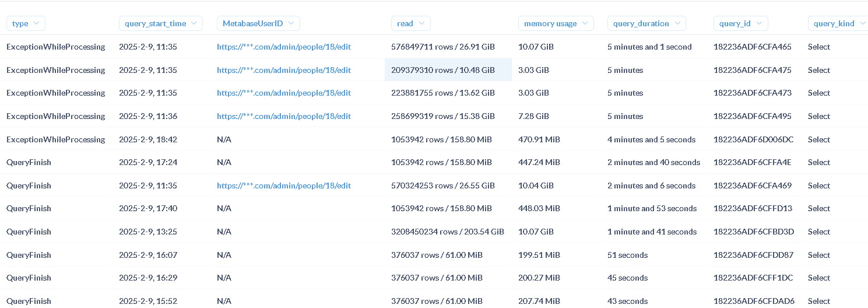Open the MetabaseUserID column header dropdown

click(258, 24)
